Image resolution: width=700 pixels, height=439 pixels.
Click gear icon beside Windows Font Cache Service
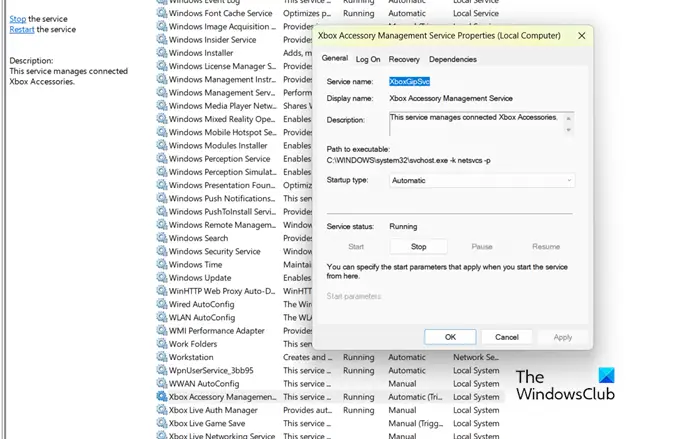point(161,13)
